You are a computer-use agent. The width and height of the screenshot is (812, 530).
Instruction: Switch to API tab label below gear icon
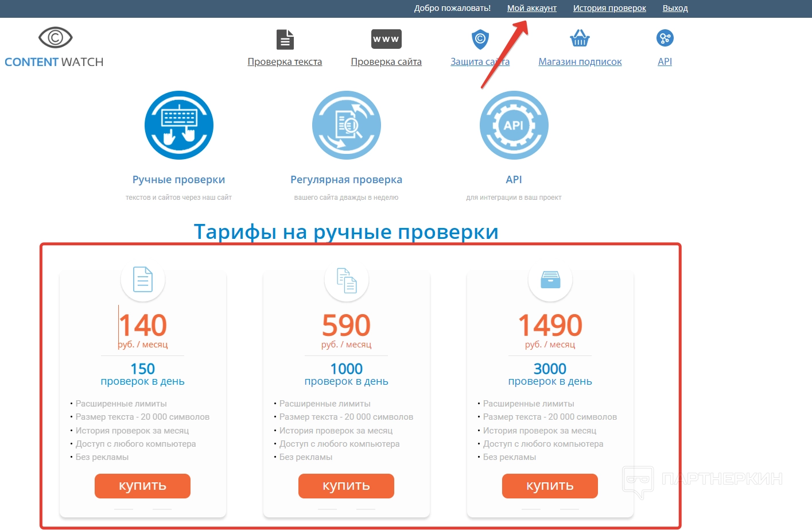(x=514, y=180)
